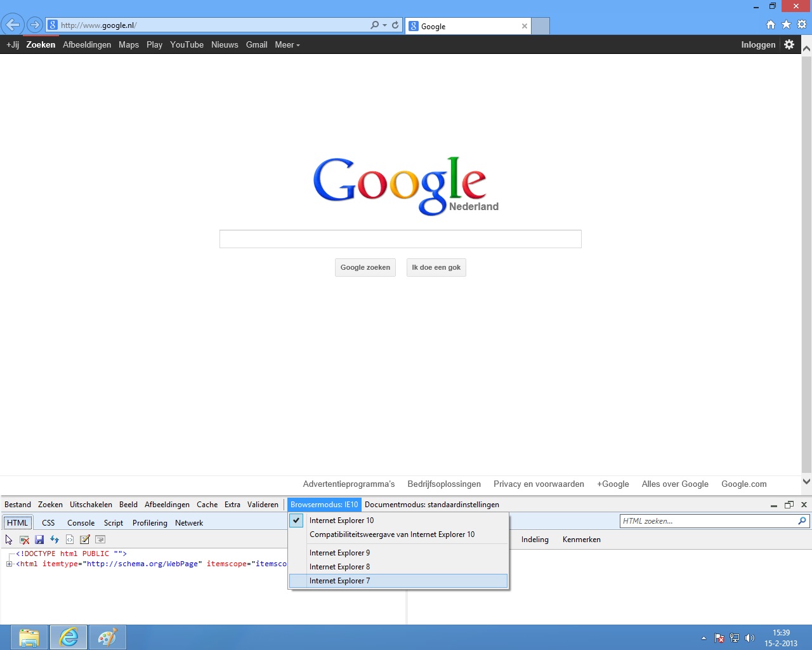The width and height of the screenshot is (812, 650).
Task: Select the element-picker arrow tool in developer tools
Action: [9, 540]
